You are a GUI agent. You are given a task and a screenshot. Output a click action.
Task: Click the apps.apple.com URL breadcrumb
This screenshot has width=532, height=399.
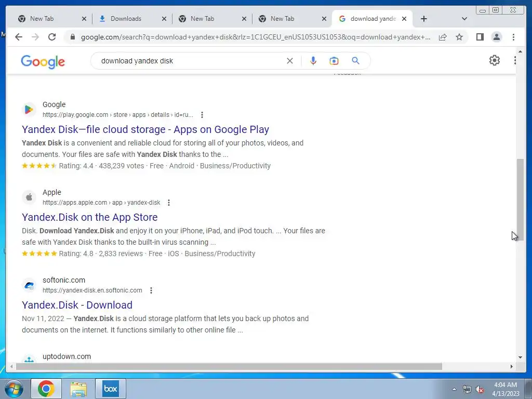pyautogui.click(x=101, y=203)
